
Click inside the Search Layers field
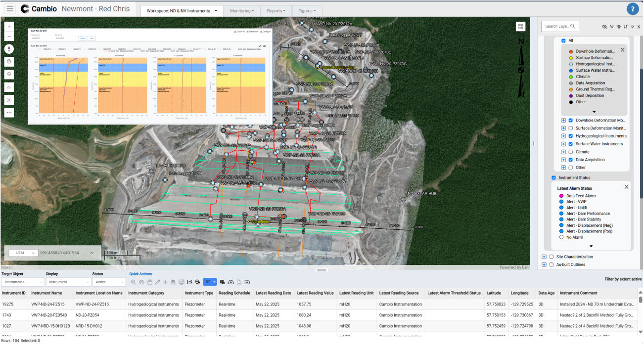556,26
